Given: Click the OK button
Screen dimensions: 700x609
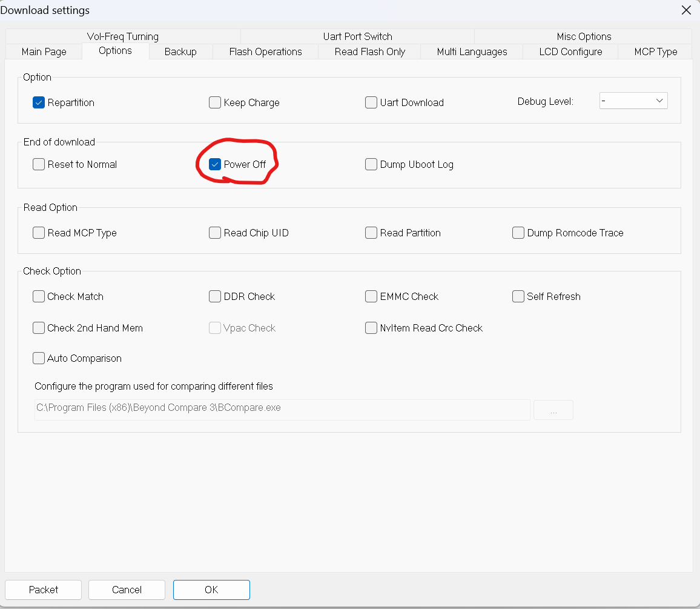Looking at the screenshot, I should 211,590.
